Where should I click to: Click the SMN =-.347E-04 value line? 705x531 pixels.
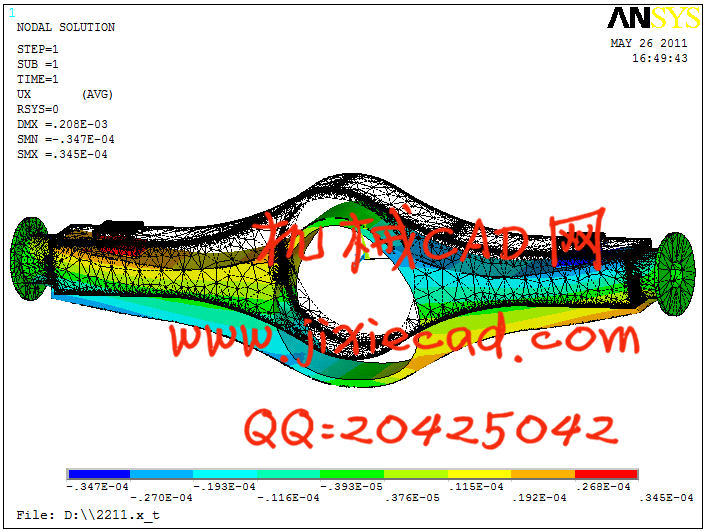pyautogui.click(x=66, y=140)
